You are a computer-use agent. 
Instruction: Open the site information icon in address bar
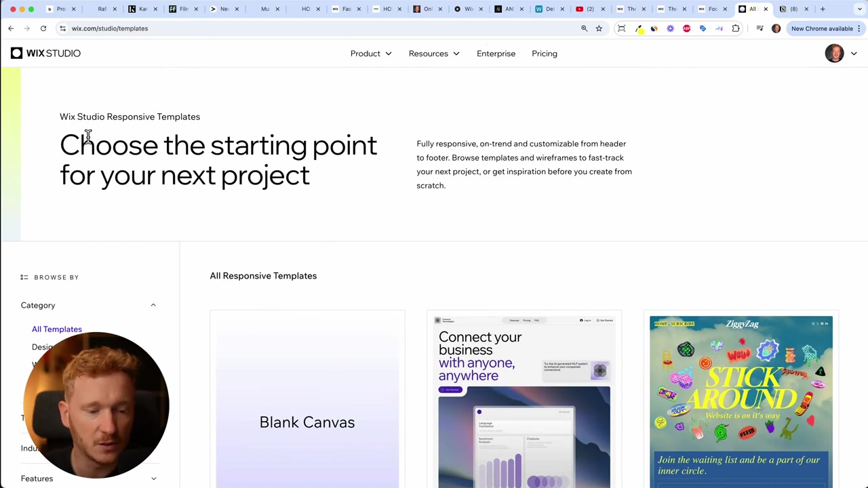click(x=62, y=28)
